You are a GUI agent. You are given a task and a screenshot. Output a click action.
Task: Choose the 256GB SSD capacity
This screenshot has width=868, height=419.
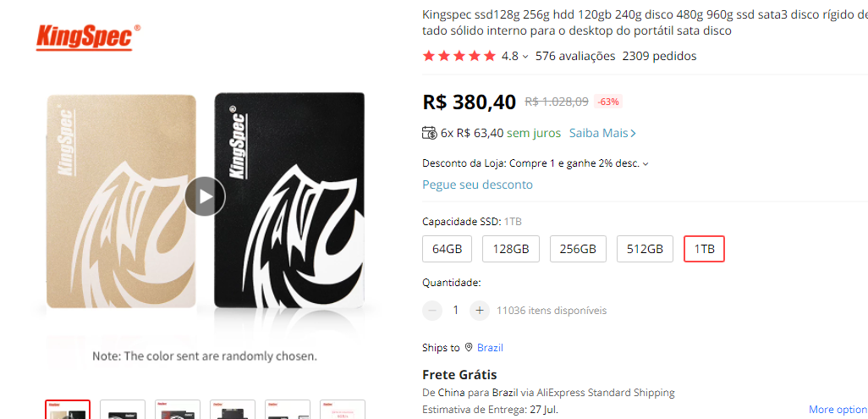coord(578,249)
